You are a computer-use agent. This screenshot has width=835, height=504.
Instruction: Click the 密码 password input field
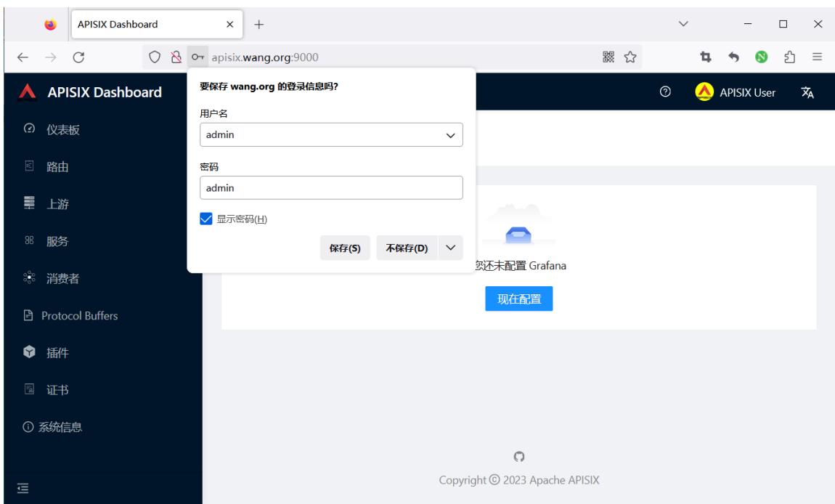(x=331, y=187)
